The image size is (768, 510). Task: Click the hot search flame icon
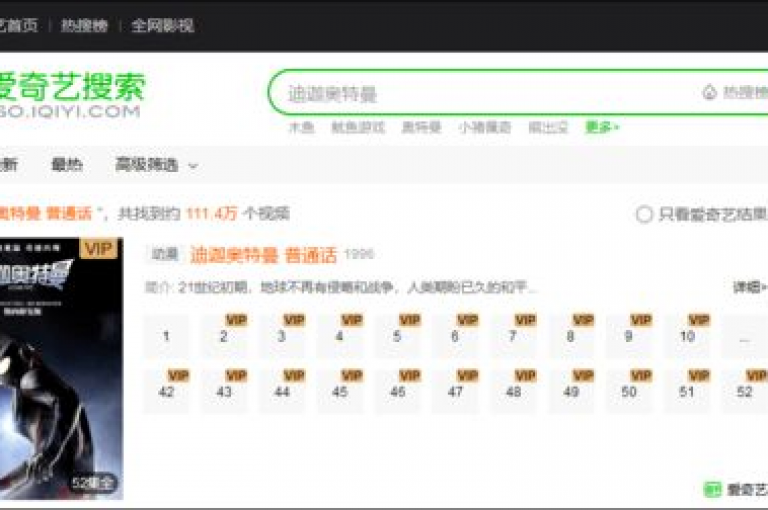click(x=710, y=92)
